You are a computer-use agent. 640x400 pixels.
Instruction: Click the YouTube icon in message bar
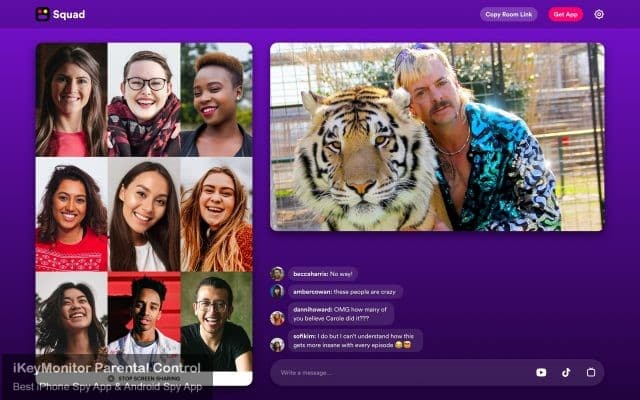point(541,372)
